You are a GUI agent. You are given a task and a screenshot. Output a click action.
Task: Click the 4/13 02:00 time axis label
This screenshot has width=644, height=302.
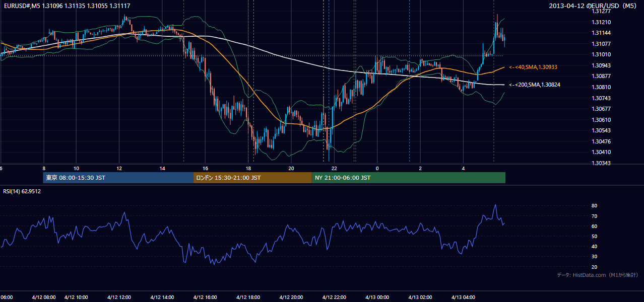pos(420,297)
